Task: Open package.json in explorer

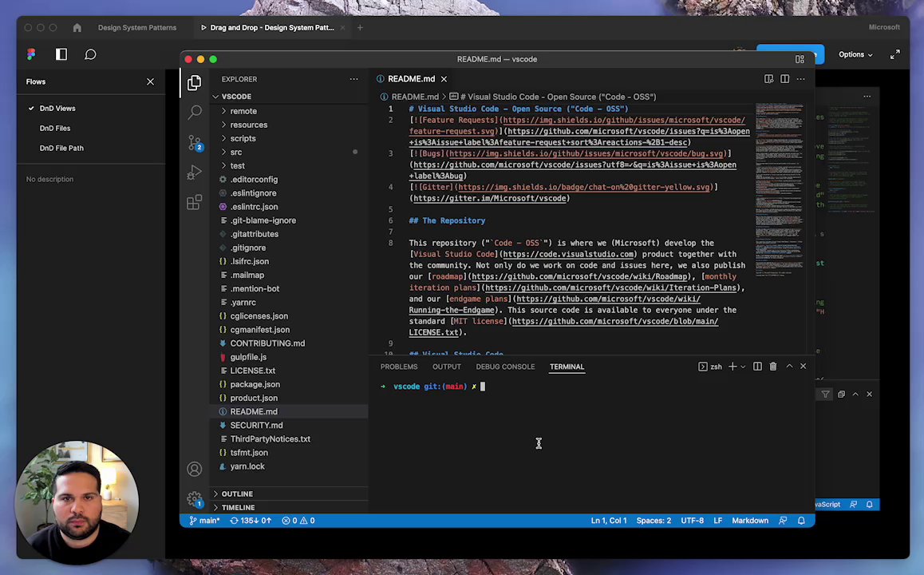Action: tap(255, 384)
